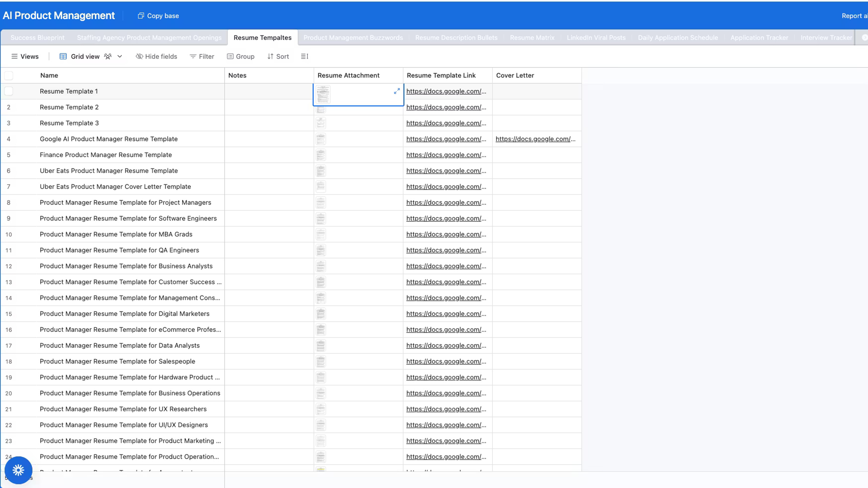Select the Resume Tempaltes tab
The width and height of the screenshot is (868, 488).
tap(262, 38)
